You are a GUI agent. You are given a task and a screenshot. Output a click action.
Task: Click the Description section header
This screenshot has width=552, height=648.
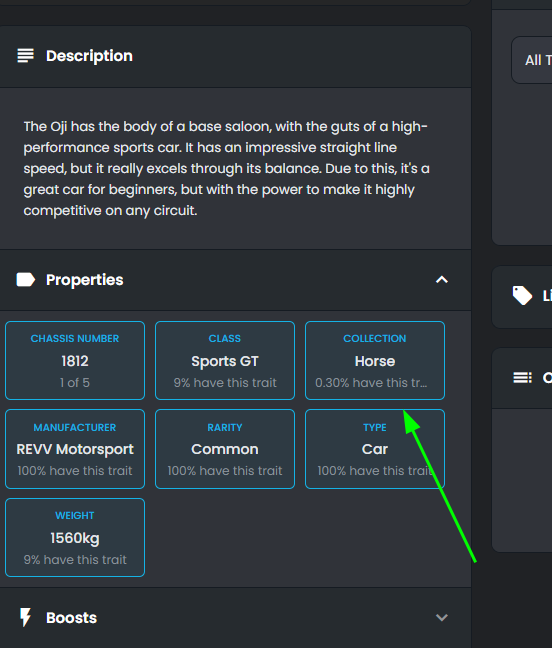tap(236, 57)
